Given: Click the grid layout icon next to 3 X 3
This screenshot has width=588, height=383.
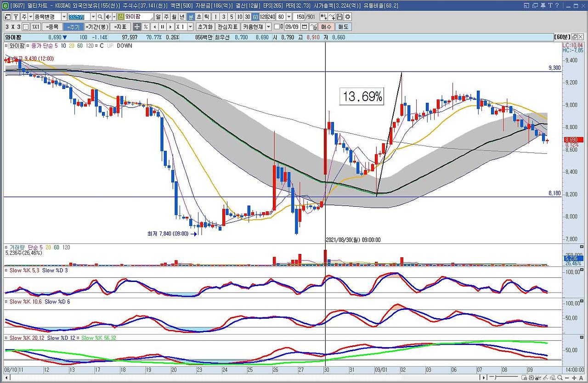Looking at the screenshot, I should tap(26, 27).
